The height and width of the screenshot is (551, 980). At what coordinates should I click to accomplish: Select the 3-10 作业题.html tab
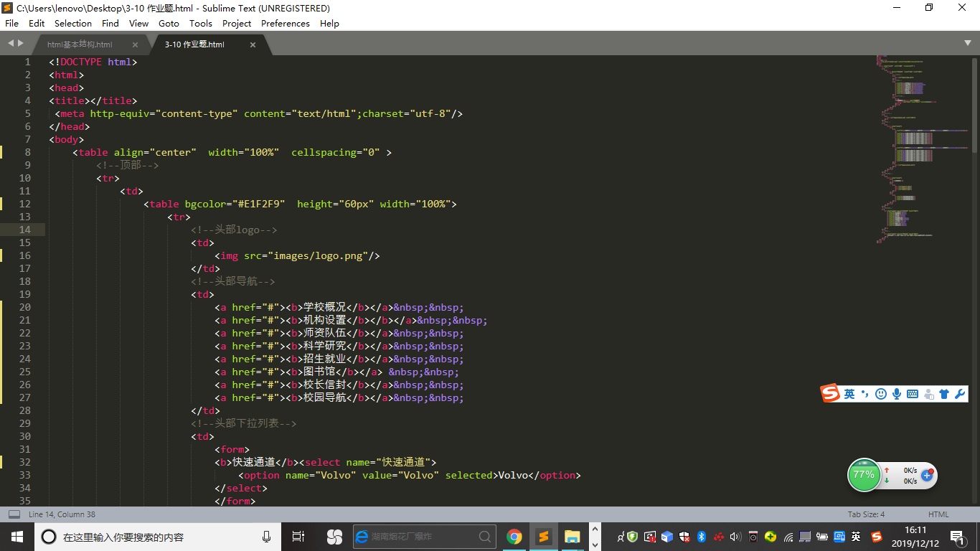coord(194,44)
